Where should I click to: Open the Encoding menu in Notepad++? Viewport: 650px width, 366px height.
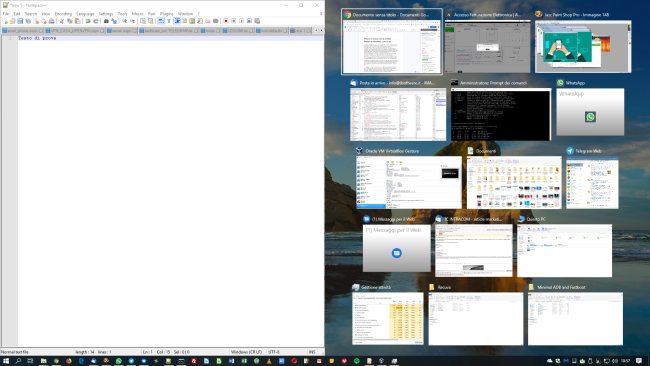click(x=63, y=14)
